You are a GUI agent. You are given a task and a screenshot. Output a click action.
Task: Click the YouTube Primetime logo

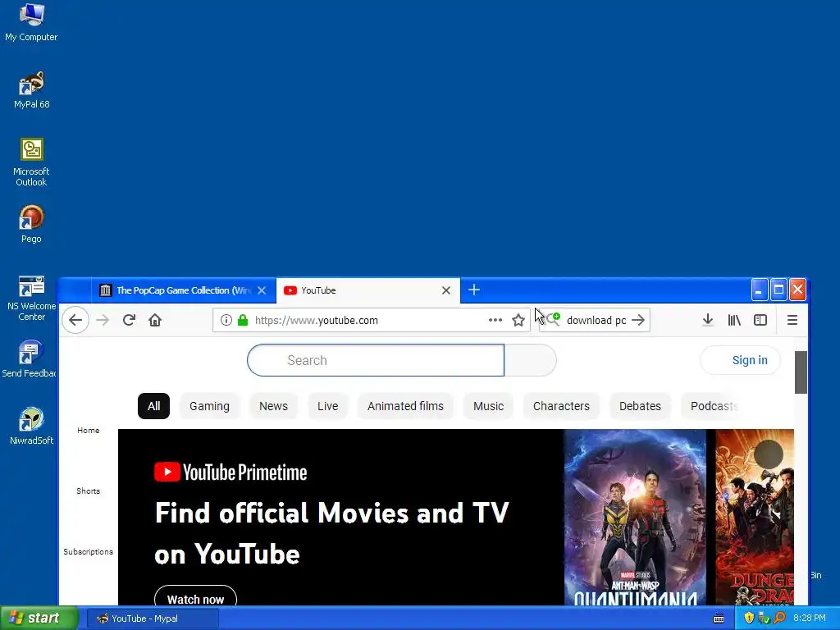(231, 472)
